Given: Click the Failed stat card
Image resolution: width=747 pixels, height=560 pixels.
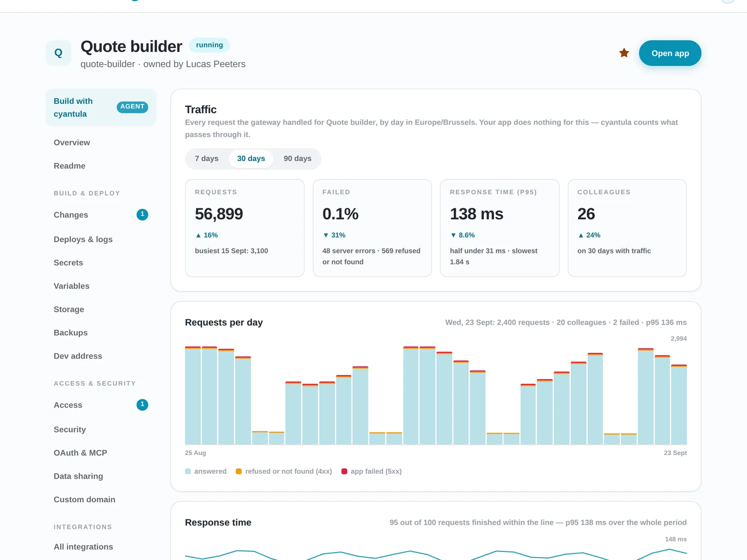Looking at the screenshot, I should 372,228.
